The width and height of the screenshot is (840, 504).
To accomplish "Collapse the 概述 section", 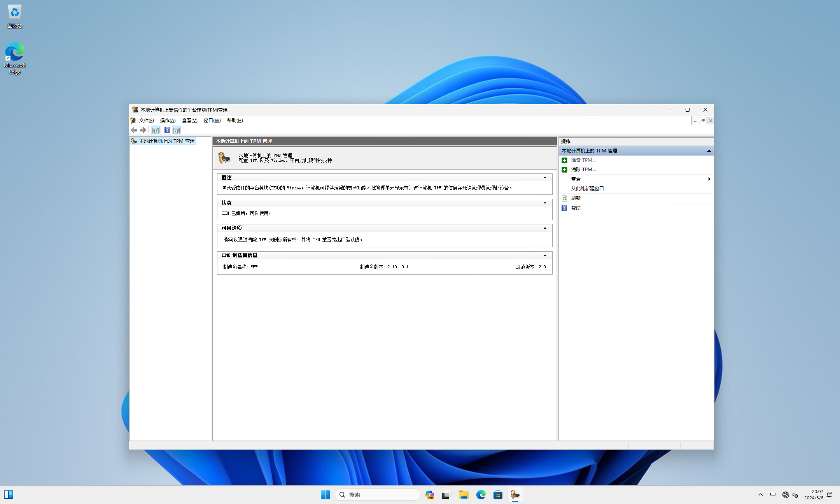I will tap(545, 178).
